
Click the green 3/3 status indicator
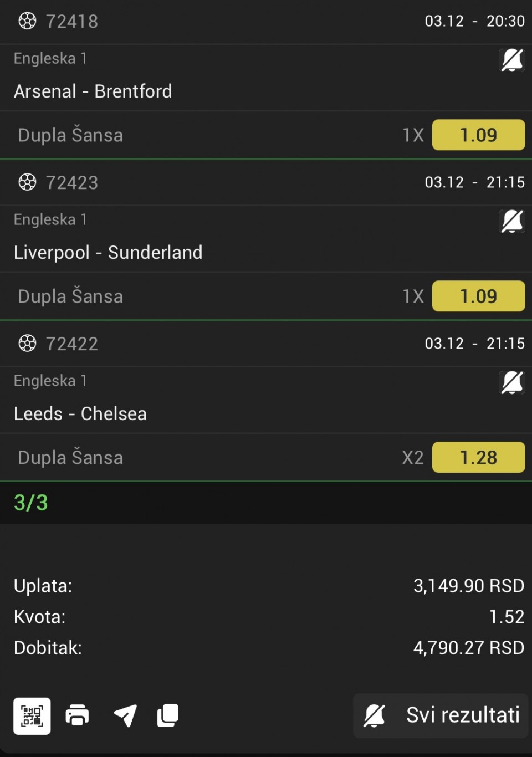31,503
